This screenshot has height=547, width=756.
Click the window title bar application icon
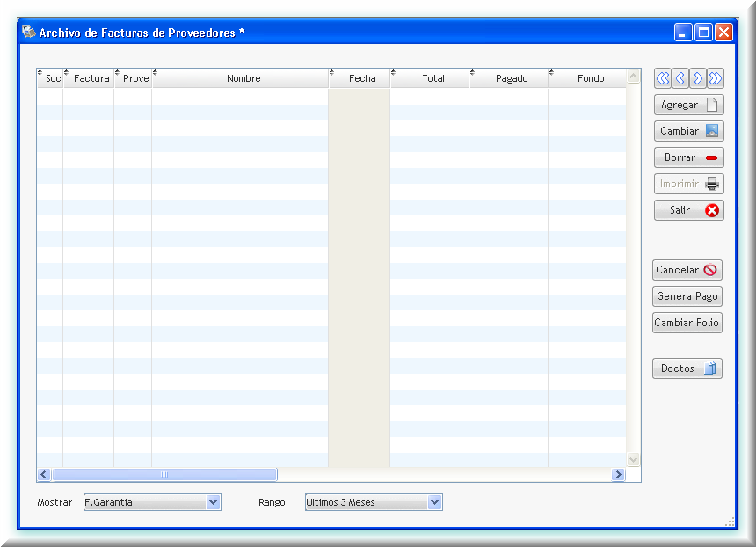(29, 32)
